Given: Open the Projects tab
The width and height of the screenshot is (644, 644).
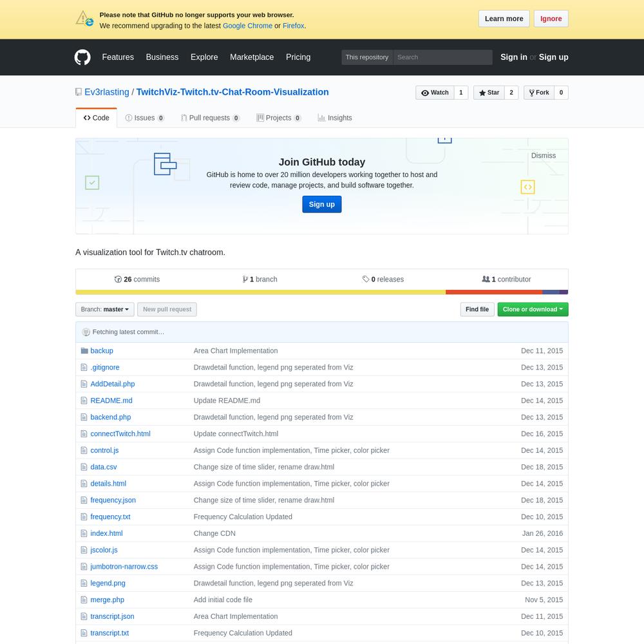Looking at the screenshot, I should [278, 118].
